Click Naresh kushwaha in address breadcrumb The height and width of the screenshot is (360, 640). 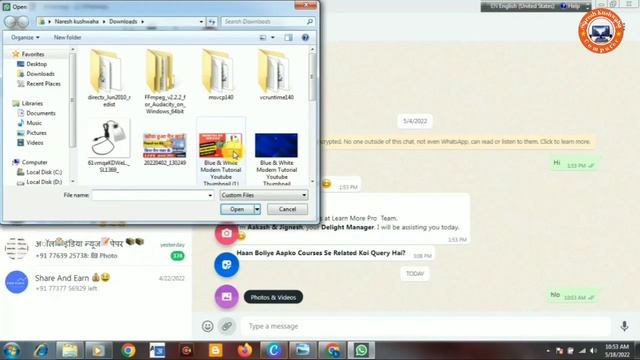(77, 22)
